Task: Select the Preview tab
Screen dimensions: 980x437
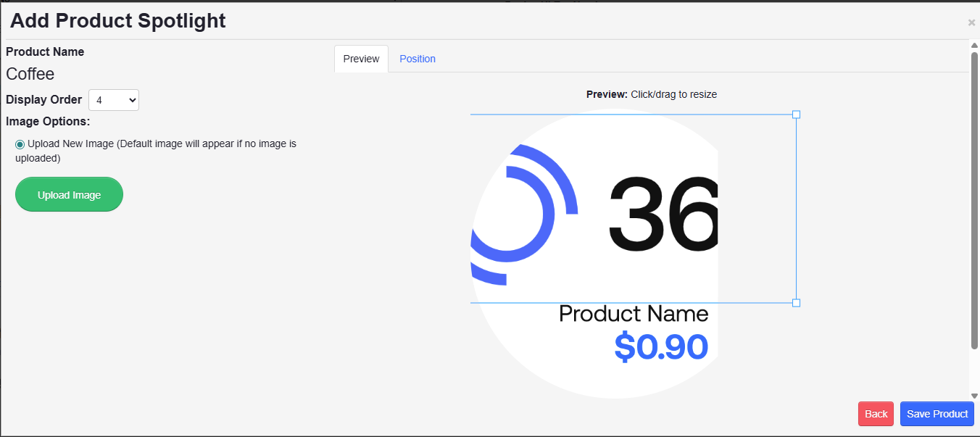Action: coord(360,59)
